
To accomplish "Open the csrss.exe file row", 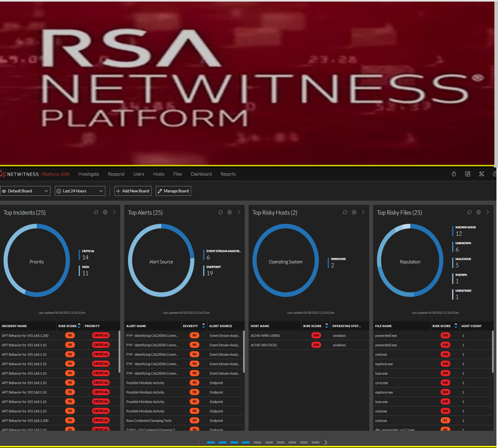I will [x=433, y=383].
